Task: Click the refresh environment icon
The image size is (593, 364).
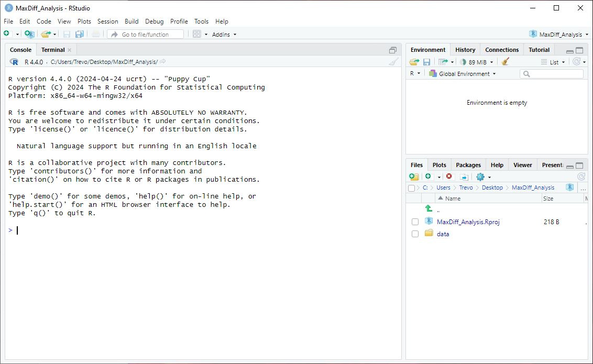Action: [576, 62]
